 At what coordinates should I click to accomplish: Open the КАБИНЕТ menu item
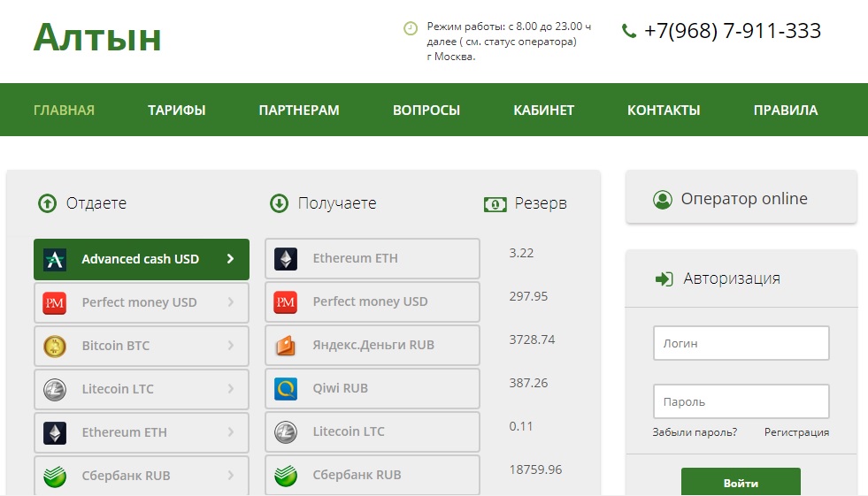pos(543,110)
